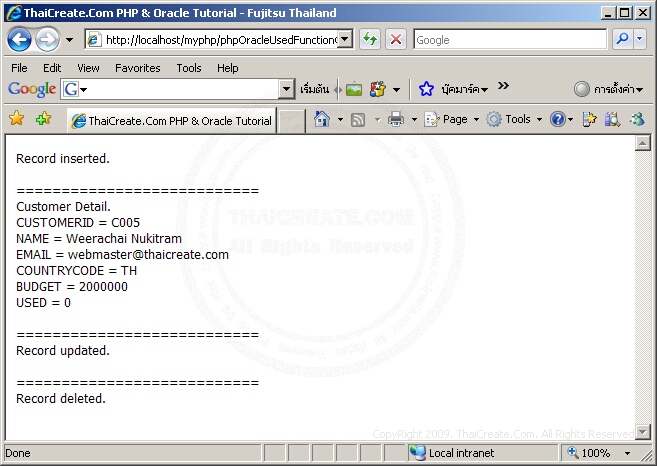Viewport: 657px width, 466px height.
Task: Click the 'Record inserted.' text
Action: coord(63,158)
